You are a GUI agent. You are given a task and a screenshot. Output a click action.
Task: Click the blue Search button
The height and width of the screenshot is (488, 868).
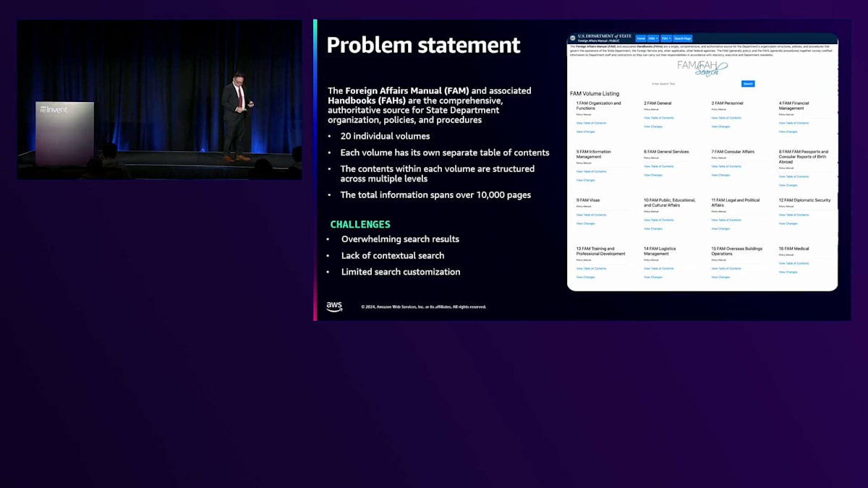[749, 84]
